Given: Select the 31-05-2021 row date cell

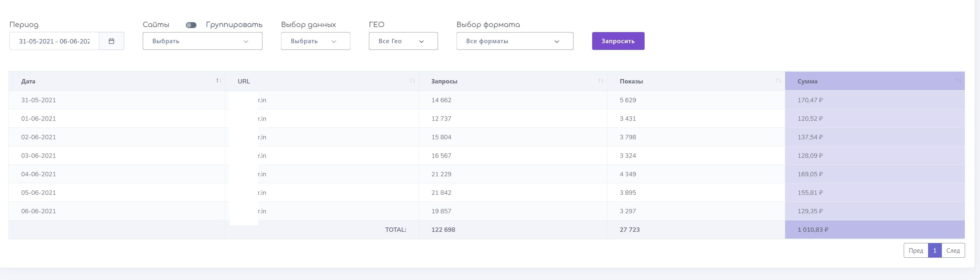Looking at the screenshot, I should 38,100.
